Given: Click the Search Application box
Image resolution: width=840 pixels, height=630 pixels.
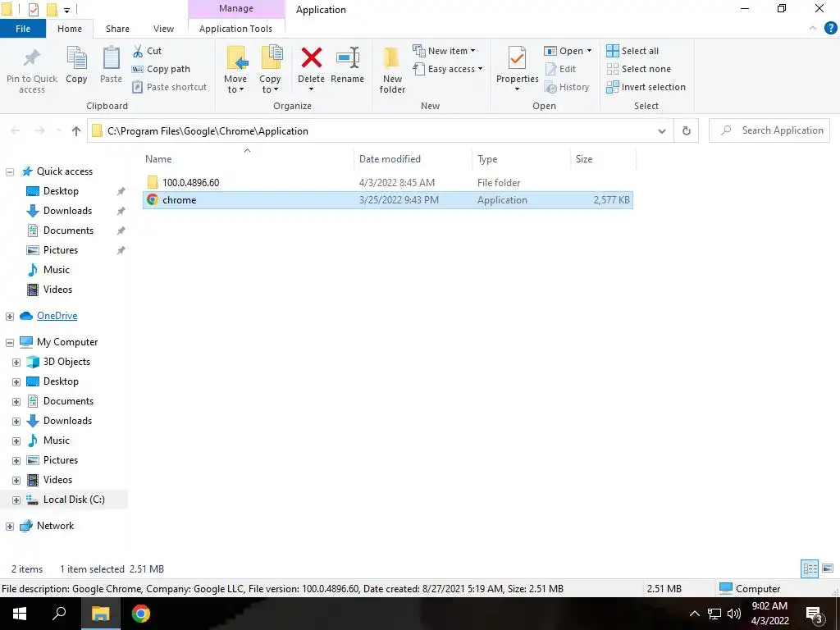Looking at the screenshot, I should pyautogui.click(x=769, y=130).
